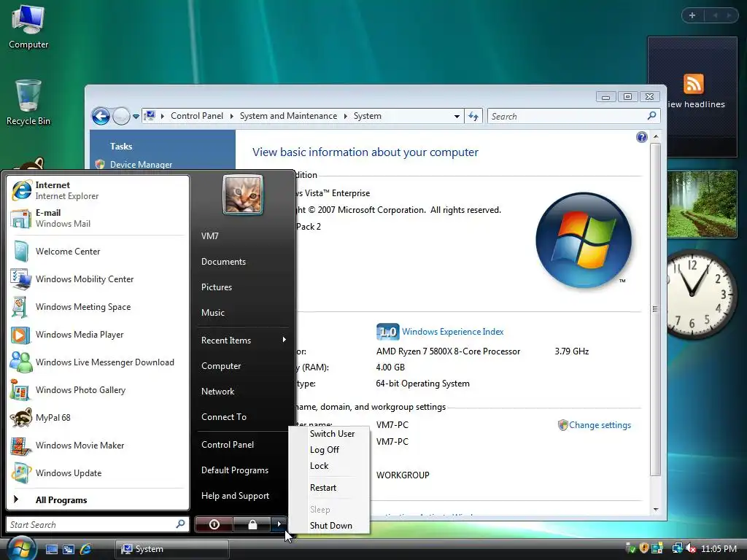Choose Restart from power menu
The height and width of the screenshot is (560, 747).
[323, 488]
